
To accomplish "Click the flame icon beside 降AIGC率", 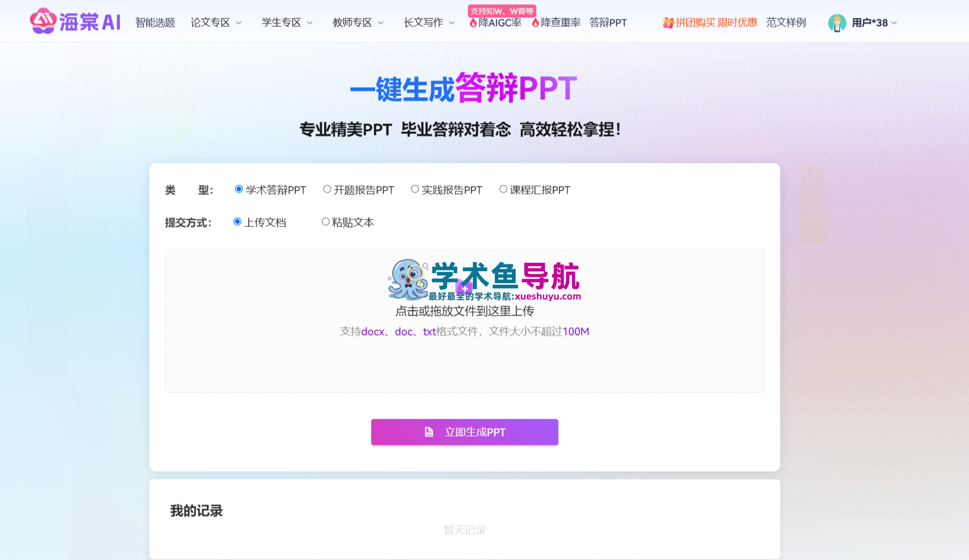I will 473,23.
